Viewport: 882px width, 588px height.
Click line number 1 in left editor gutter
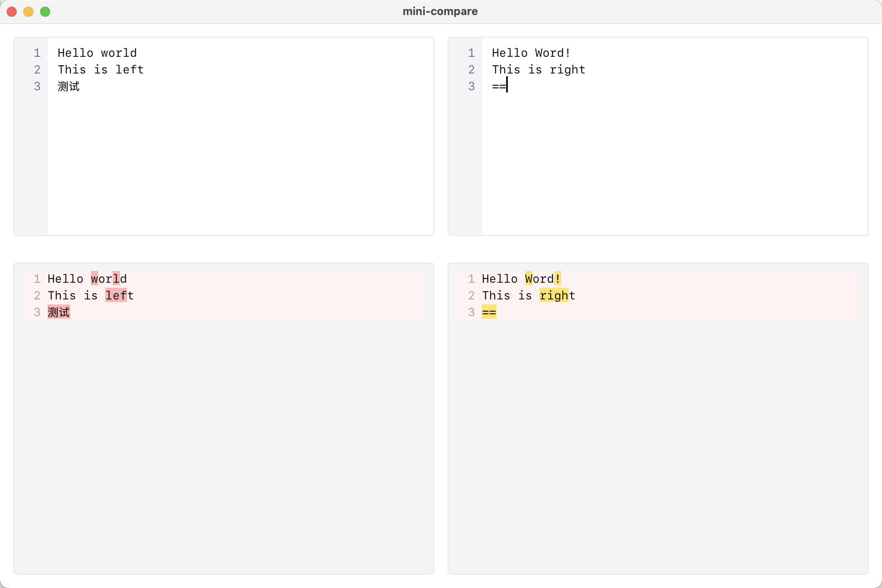pos(37,53)
